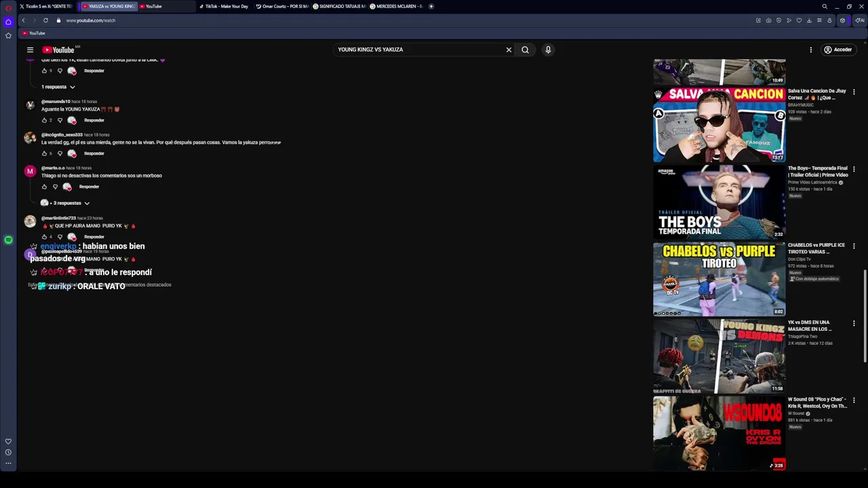Go to the YouTube home logo
This screenshot has height=488, width=868.
(58, 49)
